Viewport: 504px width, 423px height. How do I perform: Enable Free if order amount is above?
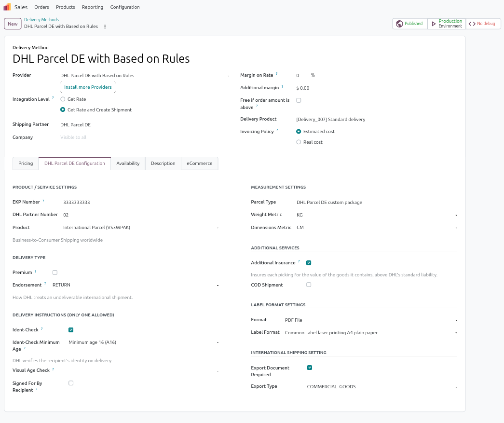(299, 100)
